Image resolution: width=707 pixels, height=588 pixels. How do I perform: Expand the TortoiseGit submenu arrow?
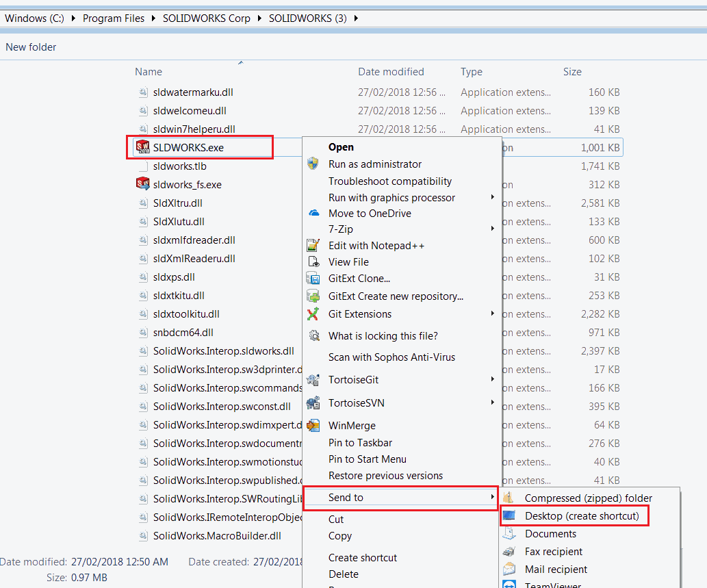coord(492,379)
